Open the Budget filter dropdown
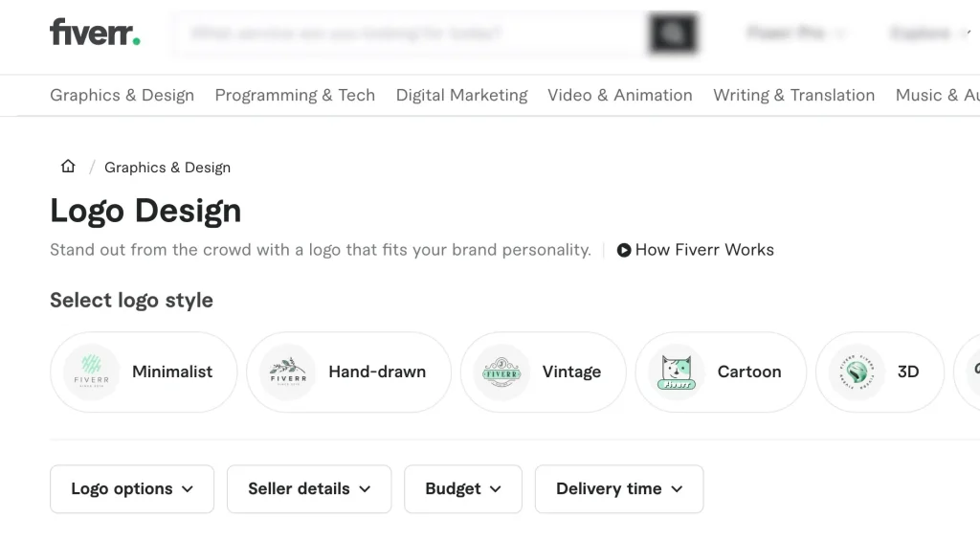 point(463,488)
